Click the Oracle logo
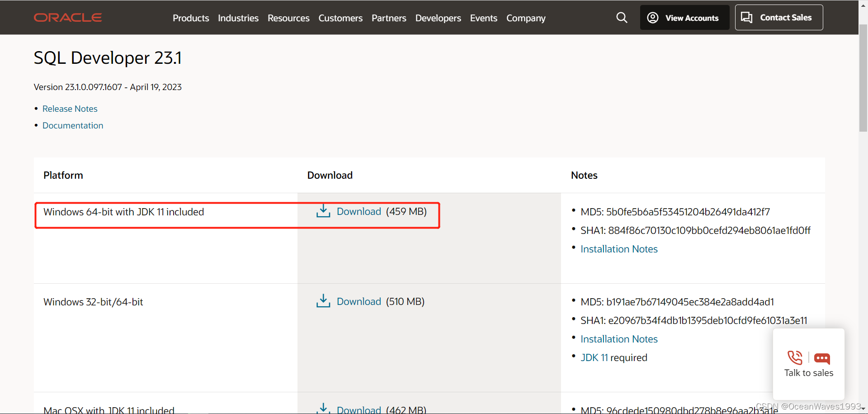Screen dimensions: 868x414 (x=68, y=18)
